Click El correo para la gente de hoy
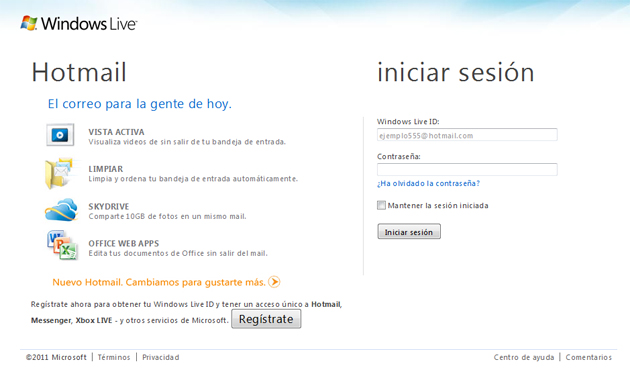The image size is (630, 372). 140,104
